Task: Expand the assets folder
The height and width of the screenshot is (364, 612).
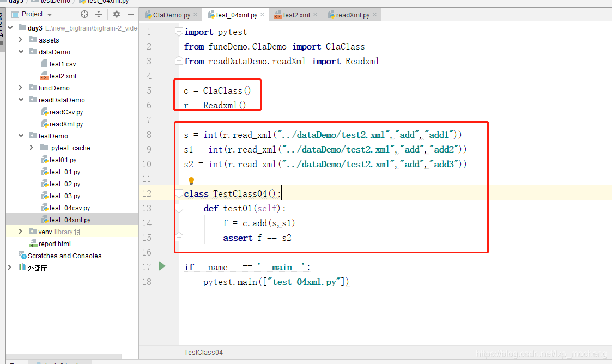Action: click(20, 40)
